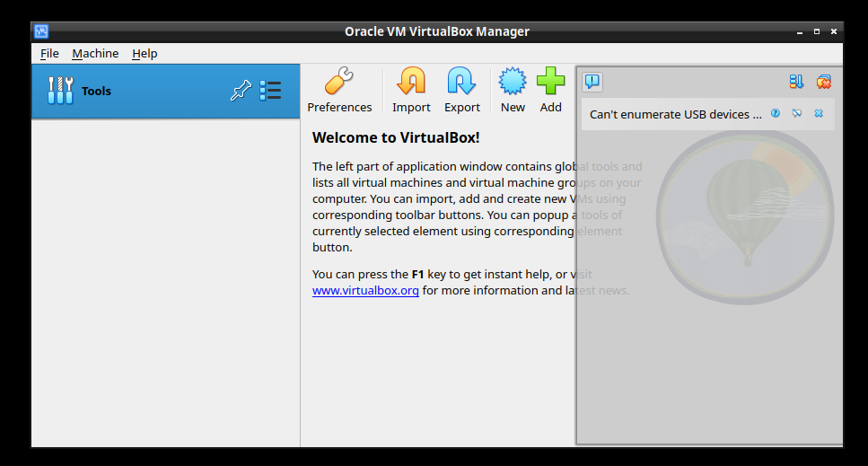The width and height of the screenshot is (868, 466).
Task: Expand the USB notification details
Action: tap(797, 113)
